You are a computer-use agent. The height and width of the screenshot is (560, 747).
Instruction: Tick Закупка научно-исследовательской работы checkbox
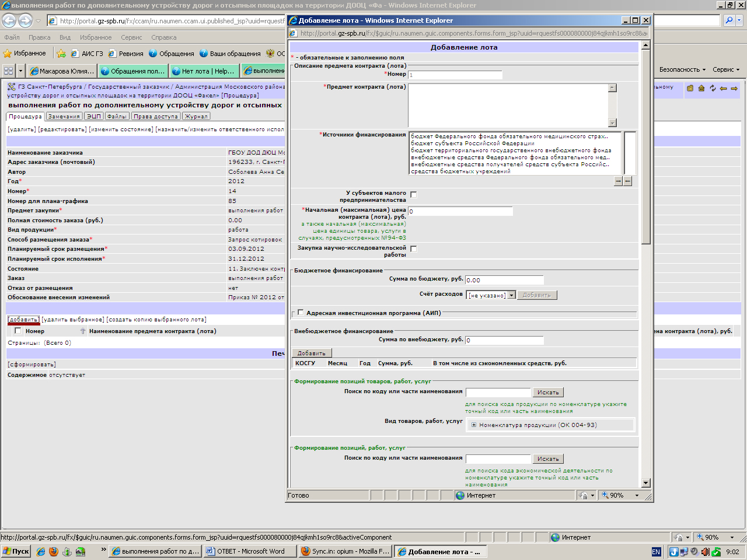413,249
